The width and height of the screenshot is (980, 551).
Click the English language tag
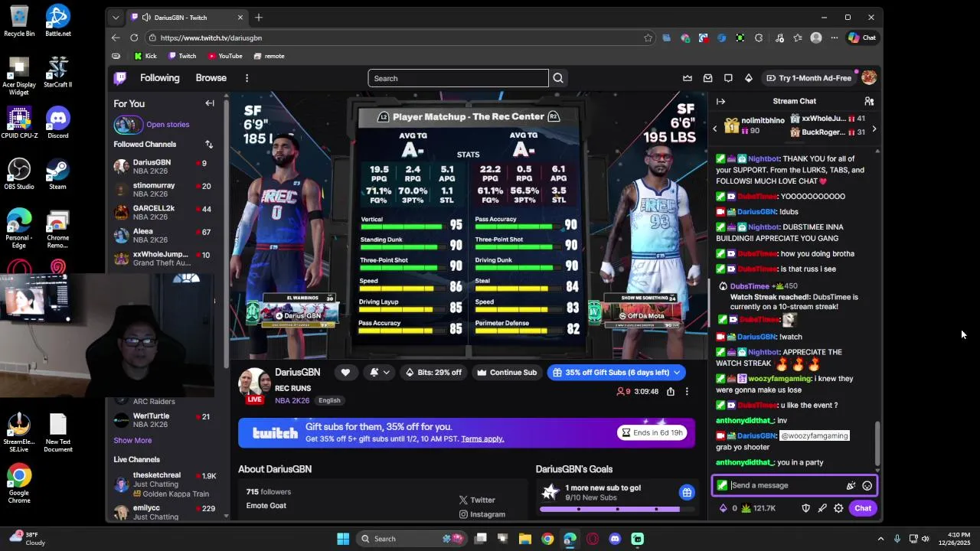coord(329,400)
